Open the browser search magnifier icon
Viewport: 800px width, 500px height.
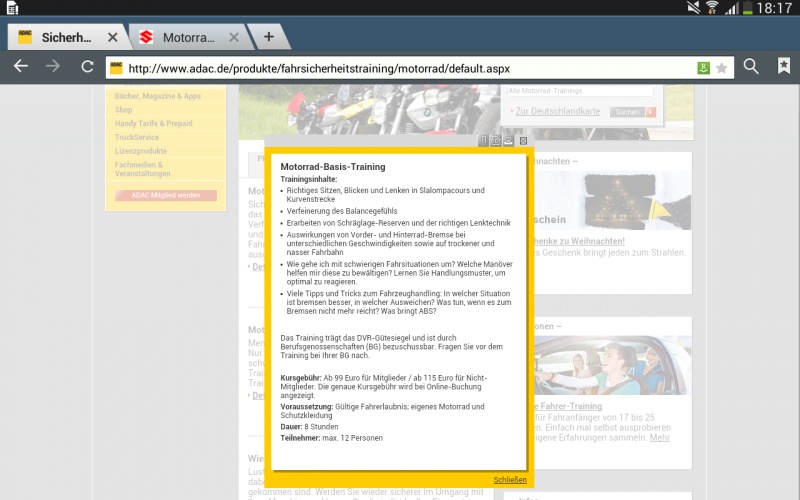coord(751,66)
